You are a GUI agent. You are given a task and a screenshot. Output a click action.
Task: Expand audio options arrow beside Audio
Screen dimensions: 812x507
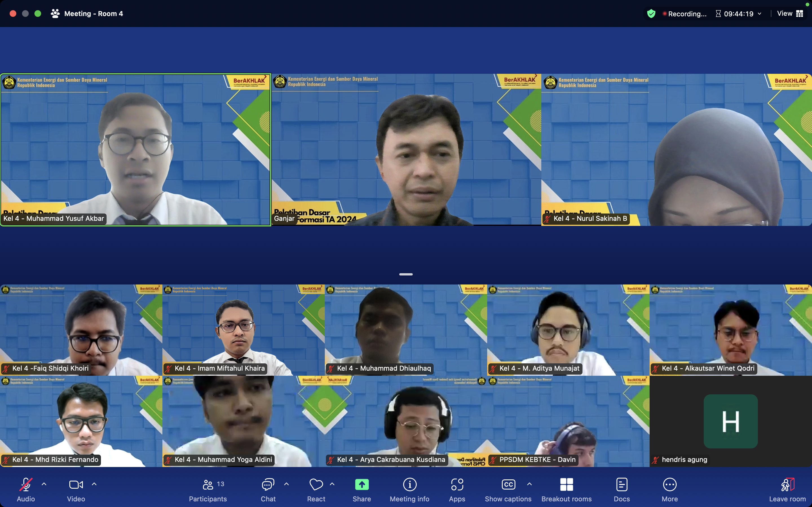tap(44, 484)
